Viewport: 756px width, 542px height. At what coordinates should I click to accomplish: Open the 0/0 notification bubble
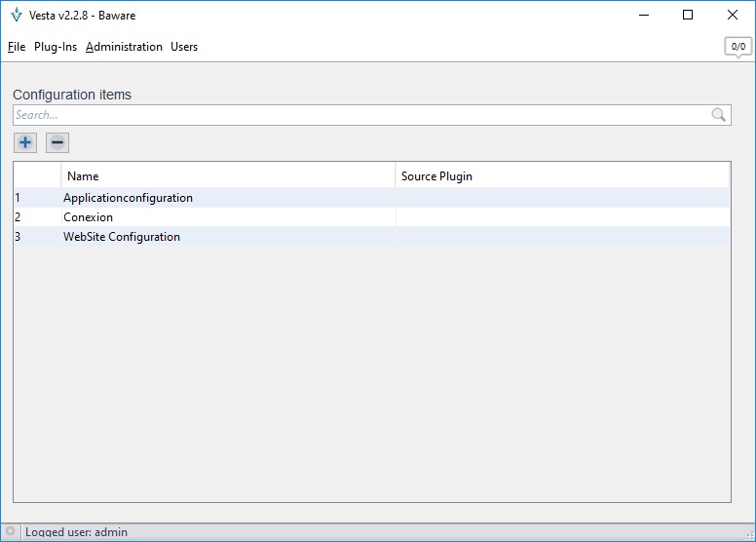[737, 47]
